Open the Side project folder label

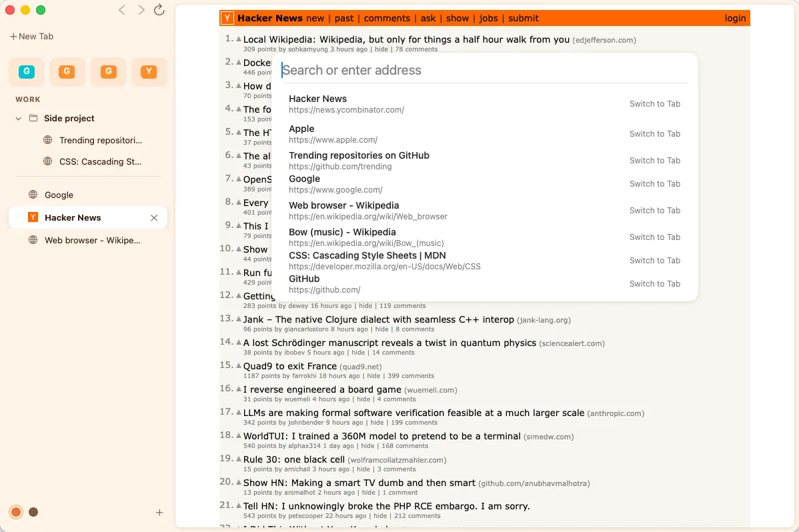(69, 118)
